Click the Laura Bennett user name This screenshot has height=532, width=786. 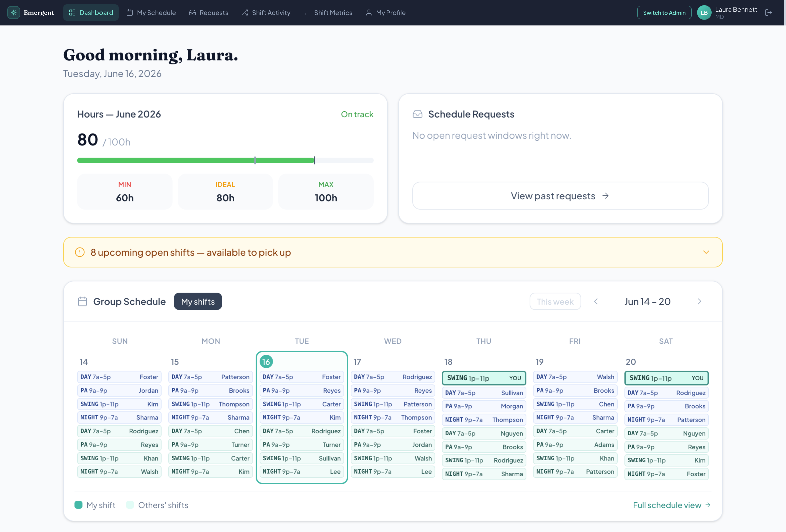[x=736, y=10]
